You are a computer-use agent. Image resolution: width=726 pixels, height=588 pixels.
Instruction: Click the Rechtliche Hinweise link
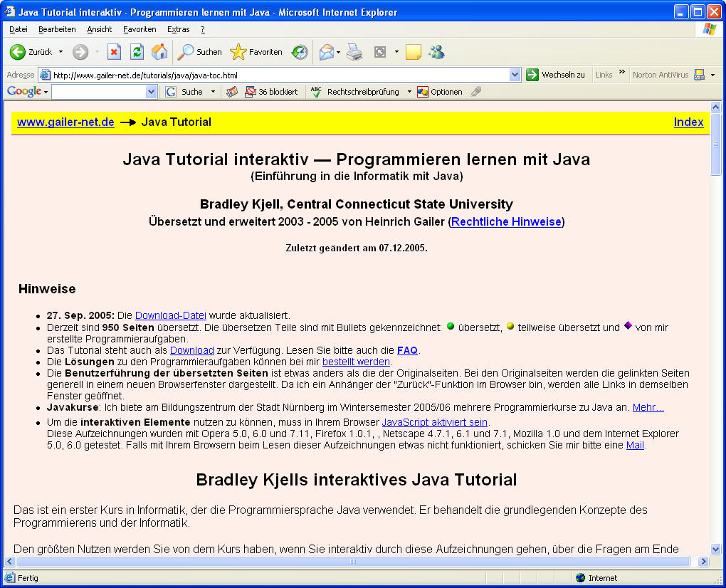coord(506,222)
